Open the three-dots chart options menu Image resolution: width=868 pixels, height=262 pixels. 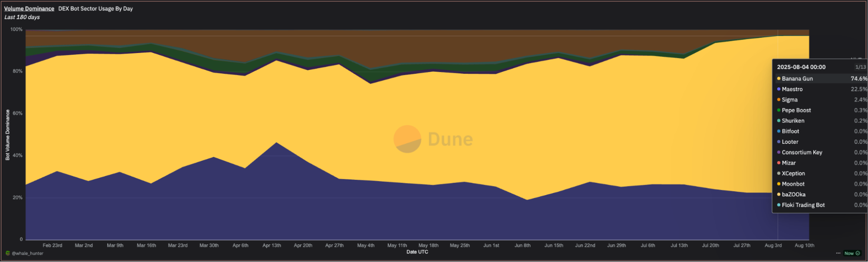click(838, 253)
